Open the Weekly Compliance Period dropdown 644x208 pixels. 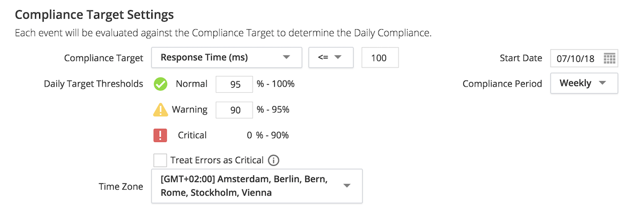[x=584, y=83]
